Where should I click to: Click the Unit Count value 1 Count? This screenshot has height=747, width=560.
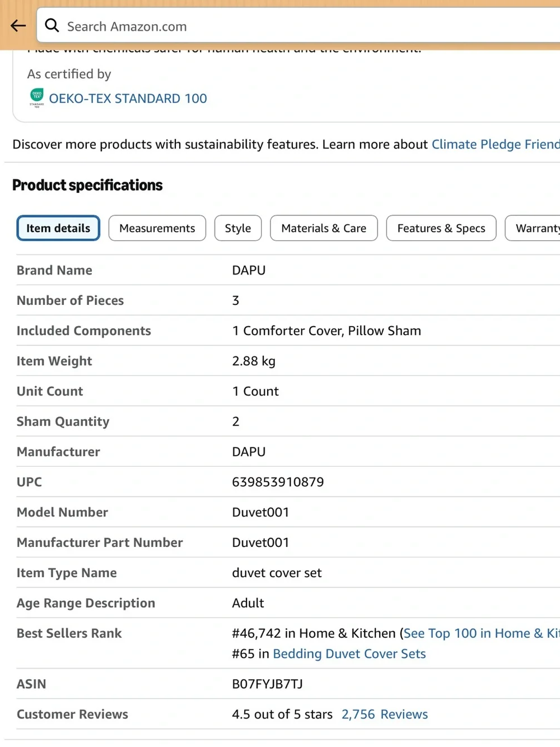[255, 391]
